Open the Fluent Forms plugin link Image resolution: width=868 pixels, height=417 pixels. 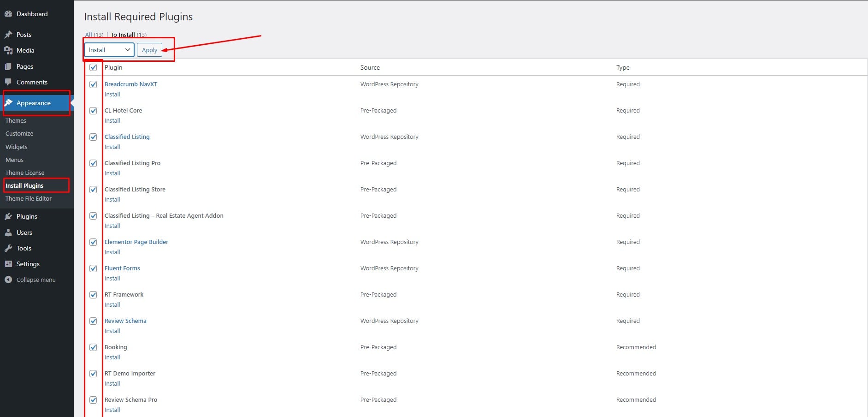click(122, 268)
